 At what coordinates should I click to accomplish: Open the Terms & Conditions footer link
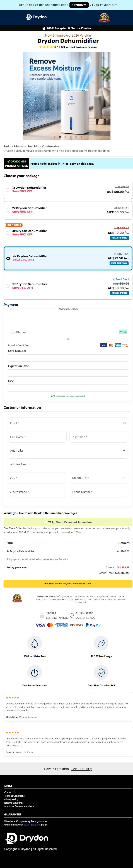(14, 796)
